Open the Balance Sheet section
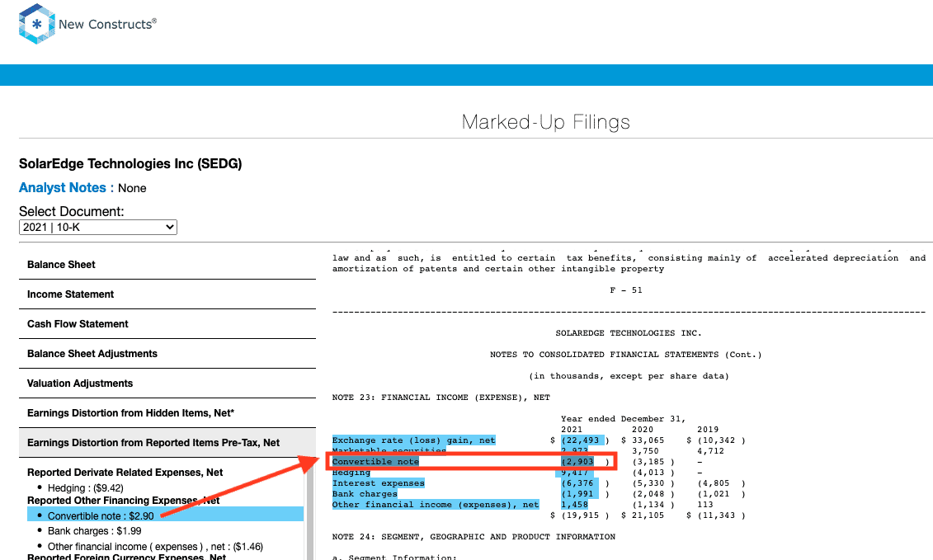933x560 pixels. point(167,265)
